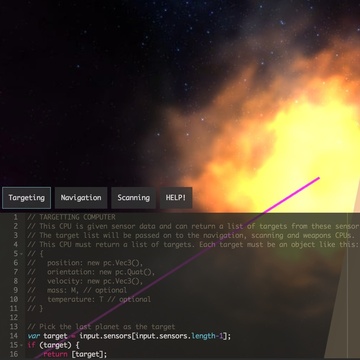Open the Scanning tab
Image resolution: width=360 pixels, height=360 pixels.
133,198
